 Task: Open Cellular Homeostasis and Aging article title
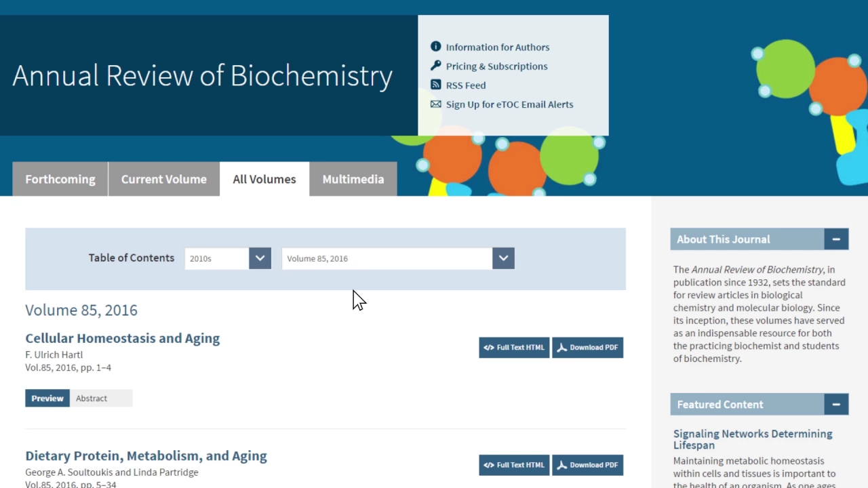click(123, 338)
